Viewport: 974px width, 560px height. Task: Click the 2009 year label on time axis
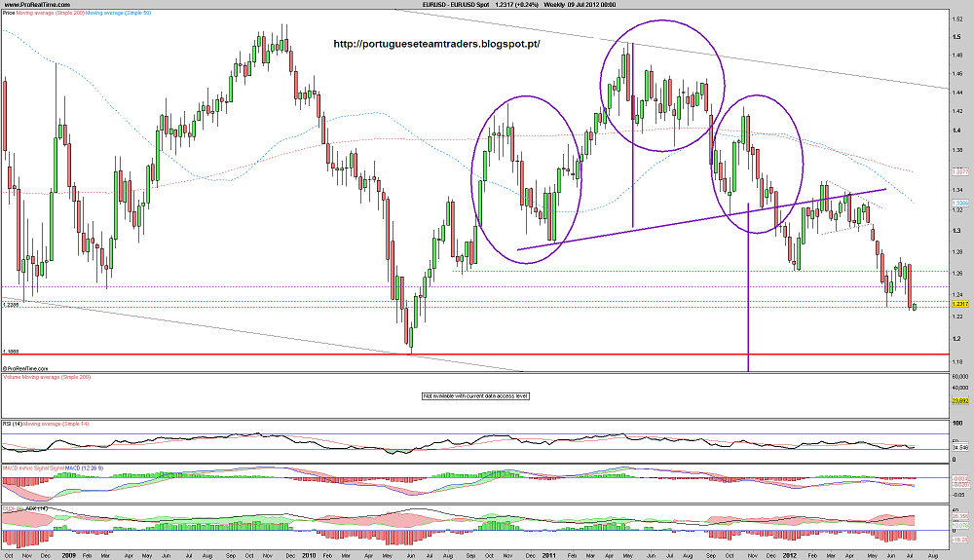pyautogui.click(x=68, y=555)
